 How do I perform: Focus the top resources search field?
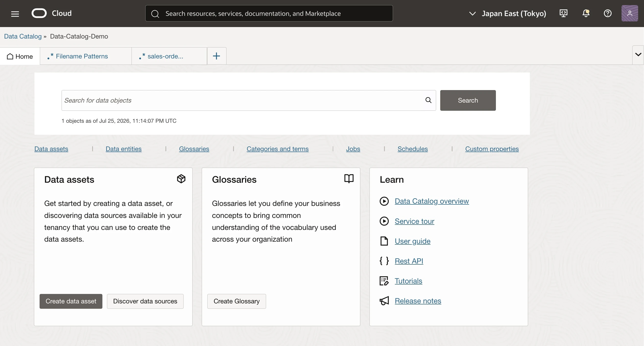pyautogui.click(x=269, y=13)
